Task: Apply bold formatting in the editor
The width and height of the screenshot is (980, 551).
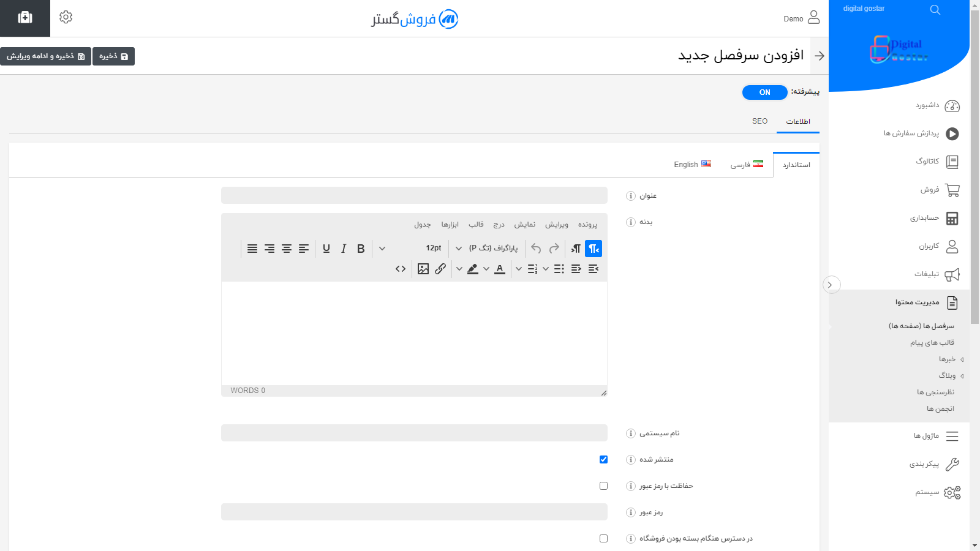Action: pyautogui.click(x=360, y=249)
